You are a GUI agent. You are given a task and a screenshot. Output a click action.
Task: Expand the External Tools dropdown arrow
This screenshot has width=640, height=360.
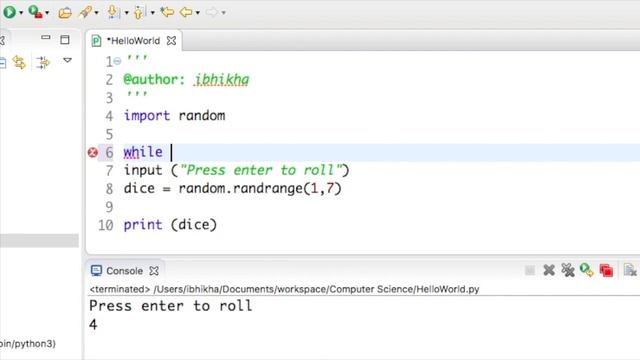(x=47, y=13)
